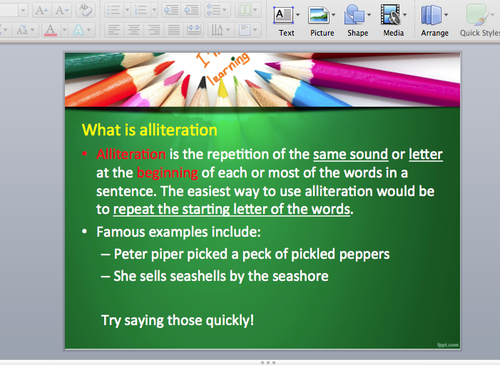This screenshot has width=500, height=365.
Task: Click the underlined words 'same sound'
Action: pos(350,154)
